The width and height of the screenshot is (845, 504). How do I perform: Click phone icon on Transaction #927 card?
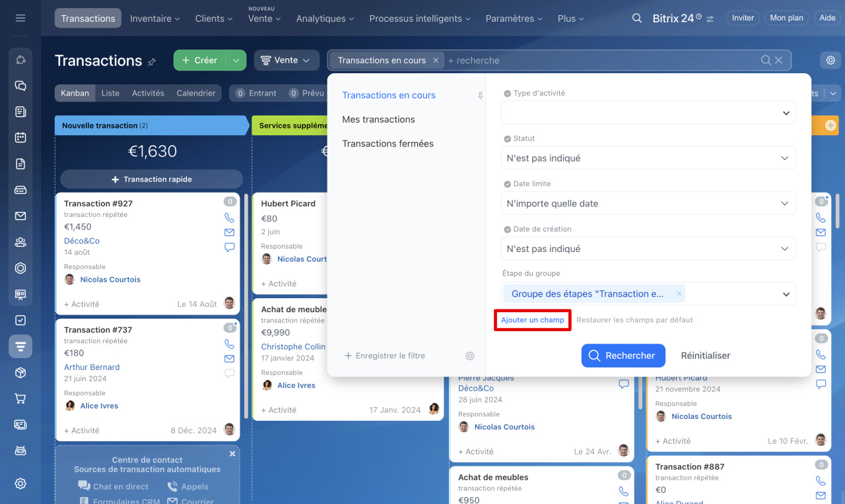[x=229, y=218]
